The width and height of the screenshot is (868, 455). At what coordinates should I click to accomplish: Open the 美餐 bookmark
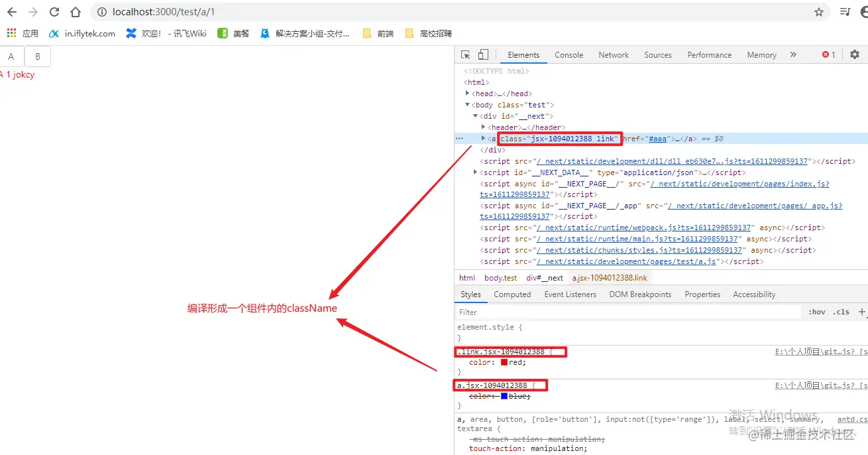click(x=233, y=33)
